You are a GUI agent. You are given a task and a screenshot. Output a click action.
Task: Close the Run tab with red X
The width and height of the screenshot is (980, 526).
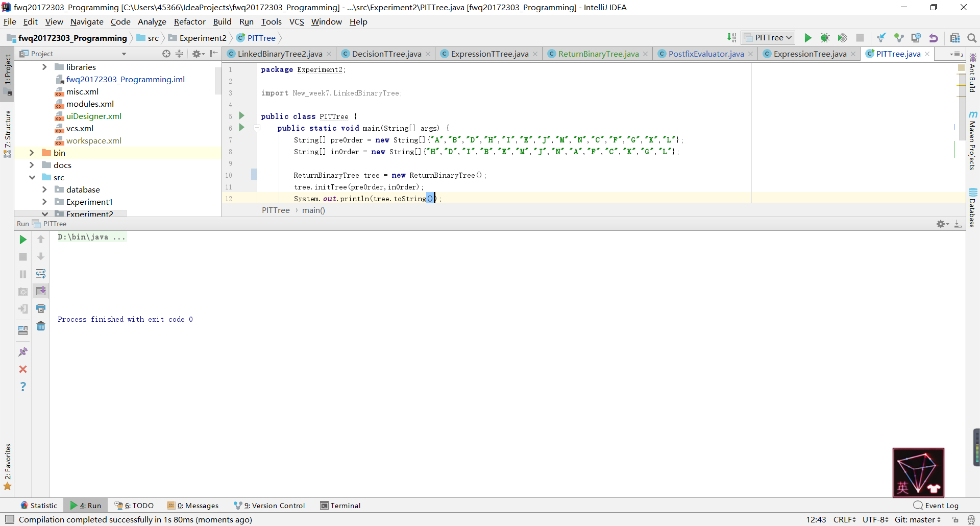pyautogui.click(x=23, y=369)
